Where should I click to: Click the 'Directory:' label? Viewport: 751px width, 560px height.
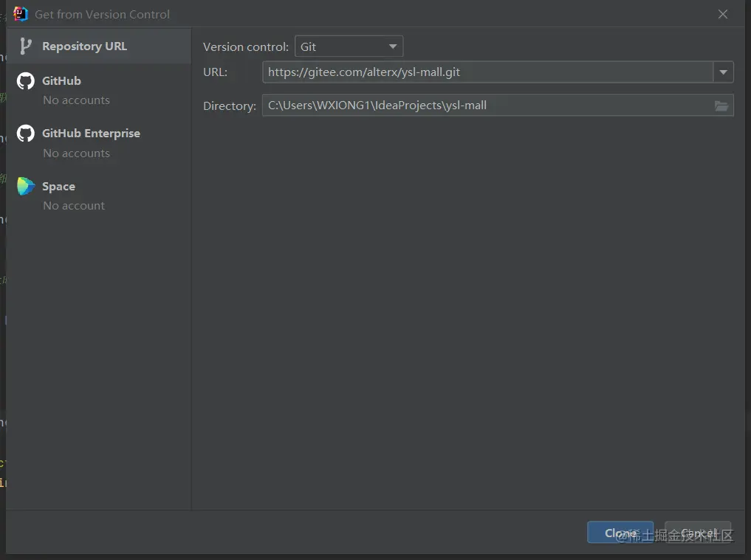230,106
